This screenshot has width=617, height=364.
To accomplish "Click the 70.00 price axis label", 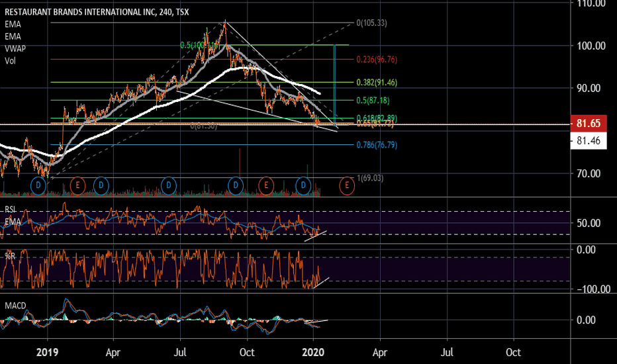I will (589, 173).
